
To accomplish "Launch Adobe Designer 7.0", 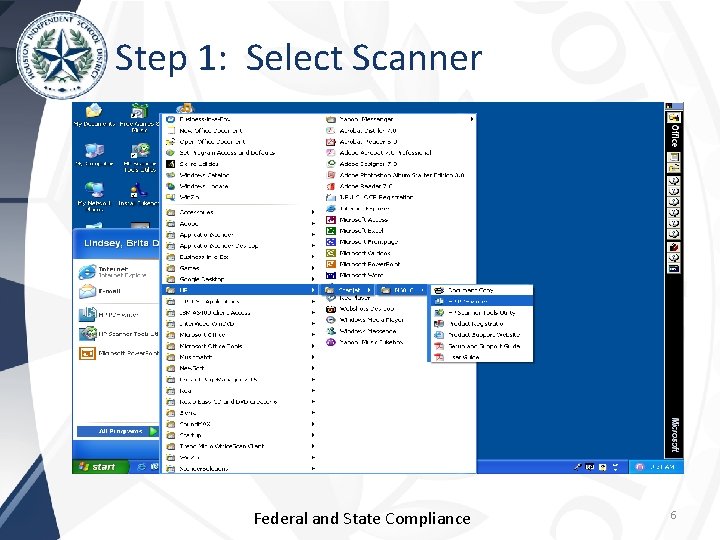I will [362, 163].
